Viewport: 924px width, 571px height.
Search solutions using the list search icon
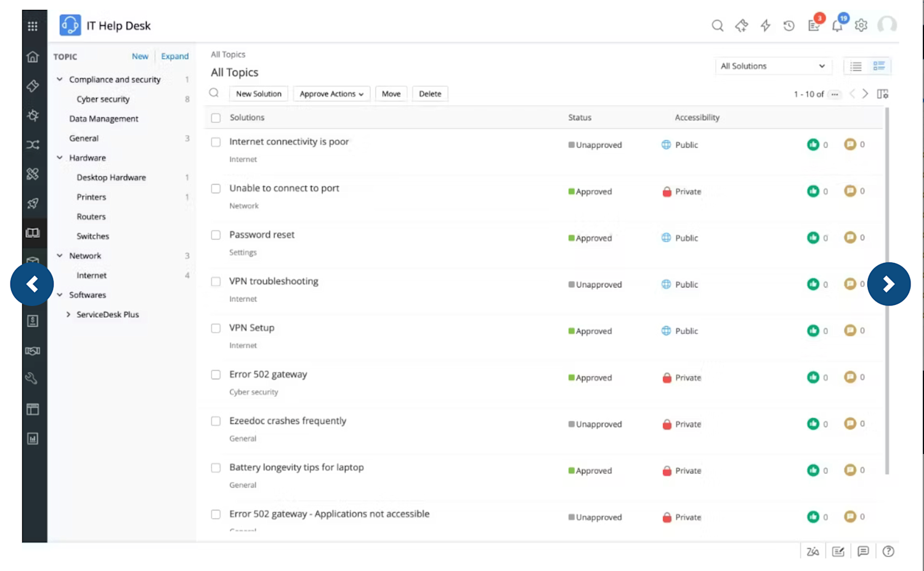(x=214, y=93)
